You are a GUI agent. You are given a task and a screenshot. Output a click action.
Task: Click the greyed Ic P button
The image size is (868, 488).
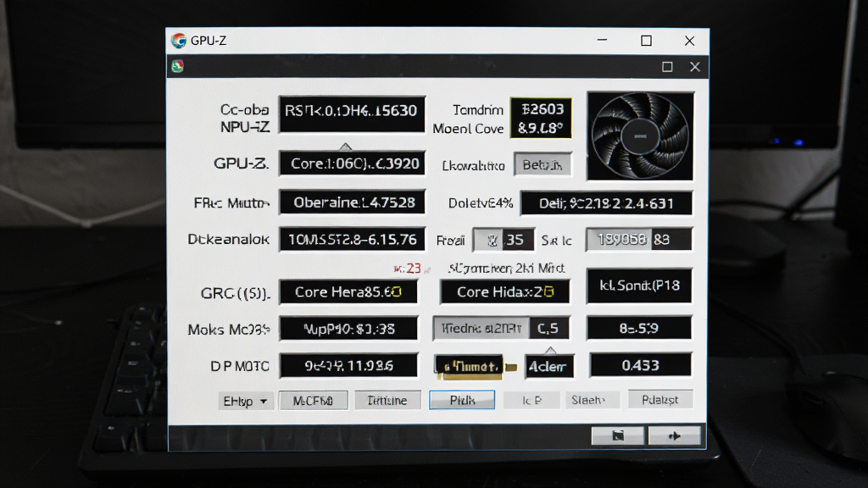[x=531, y=400]
